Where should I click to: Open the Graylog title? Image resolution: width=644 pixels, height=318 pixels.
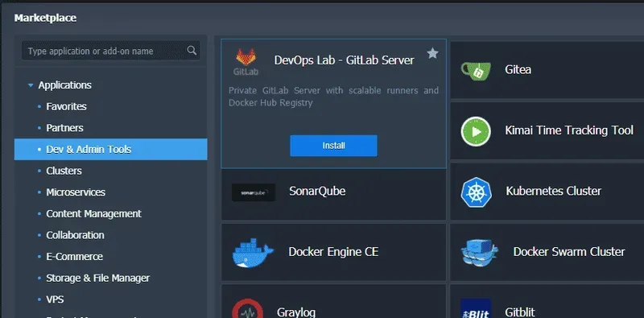(296, 312)
